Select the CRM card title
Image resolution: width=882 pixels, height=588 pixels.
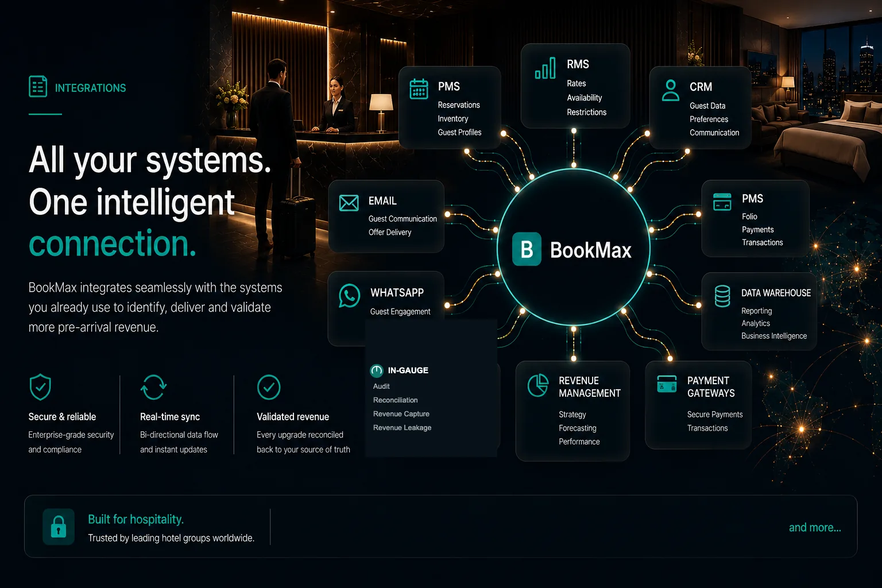point(701,87)
